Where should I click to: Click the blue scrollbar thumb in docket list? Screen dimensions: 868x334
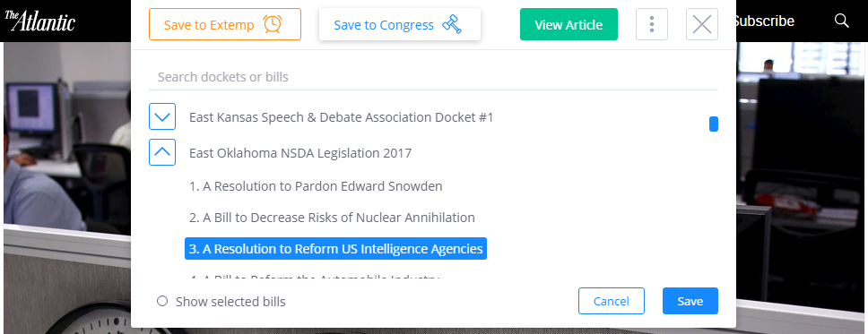[x=714, y=124]
